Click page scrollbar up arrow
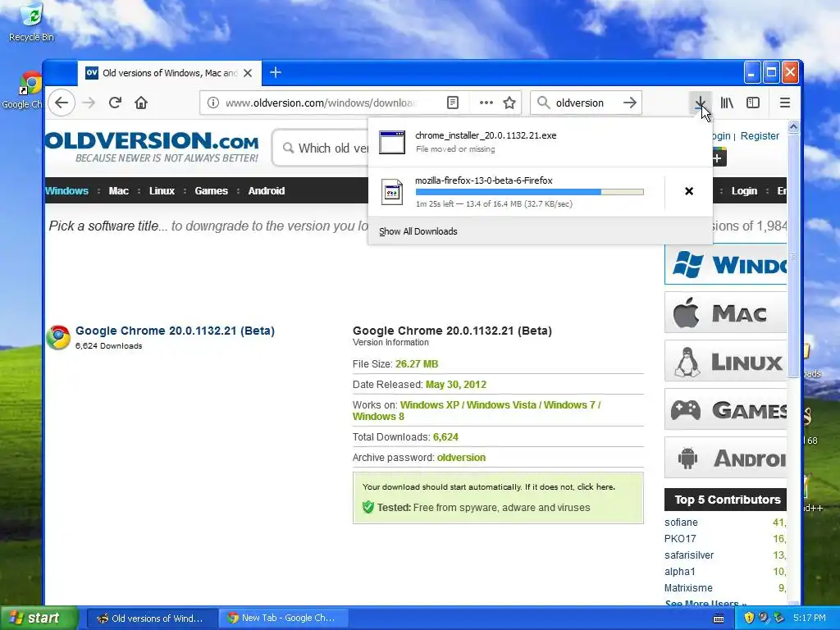 (793, 127)
